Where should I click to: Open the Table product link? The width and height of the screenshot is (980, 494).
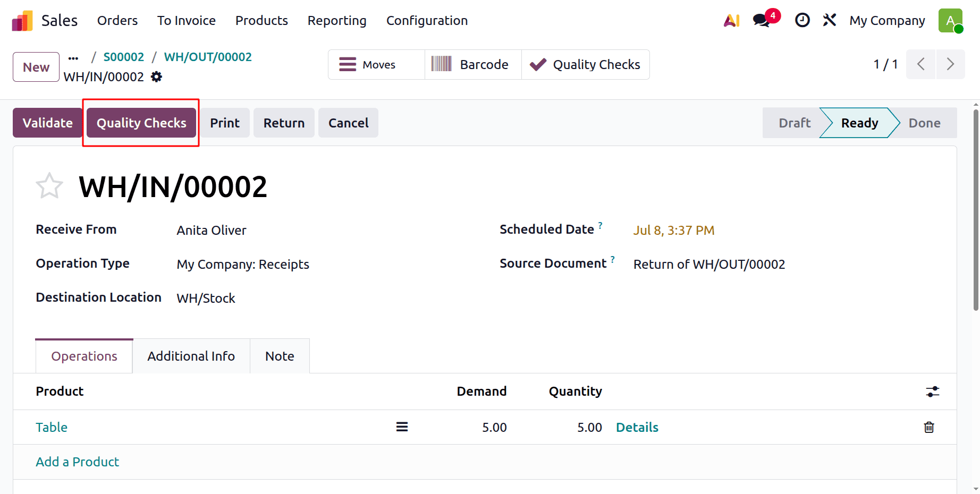(x=52, y=427)
